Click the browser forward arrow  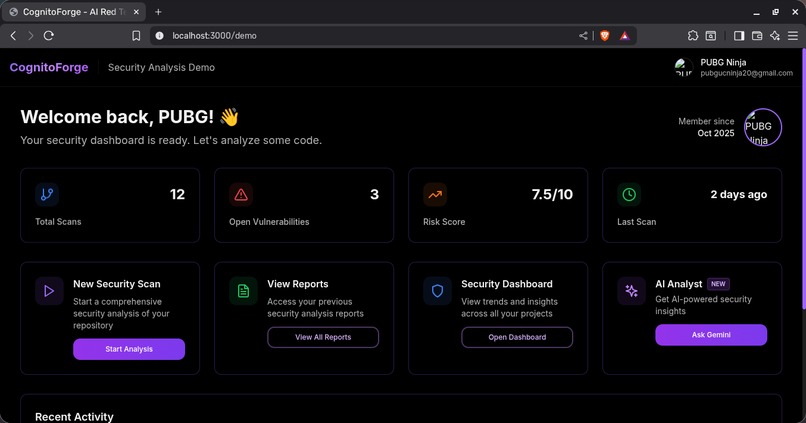point(30,35)
